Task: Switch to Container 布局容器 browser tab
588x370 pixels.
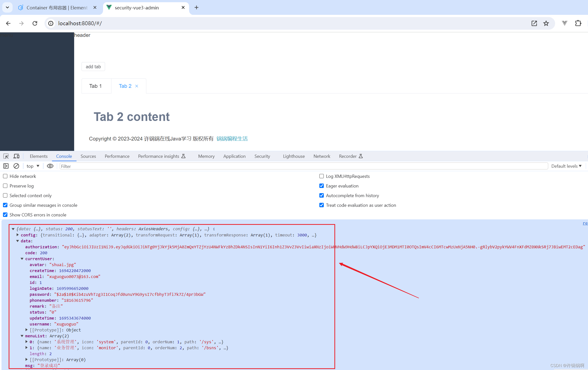Action: pos(57,7)
